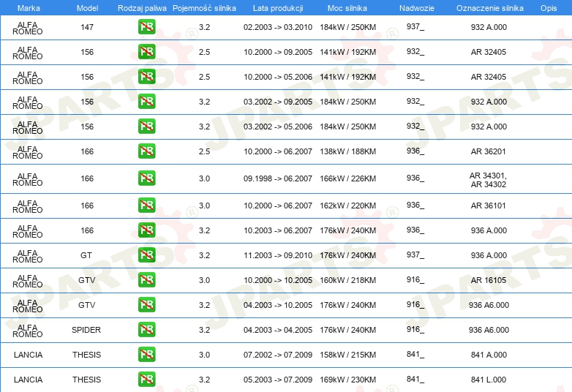Click the production dates '11.2003 -> 09.2010'
572x392 pixels.
pos(278,255)
